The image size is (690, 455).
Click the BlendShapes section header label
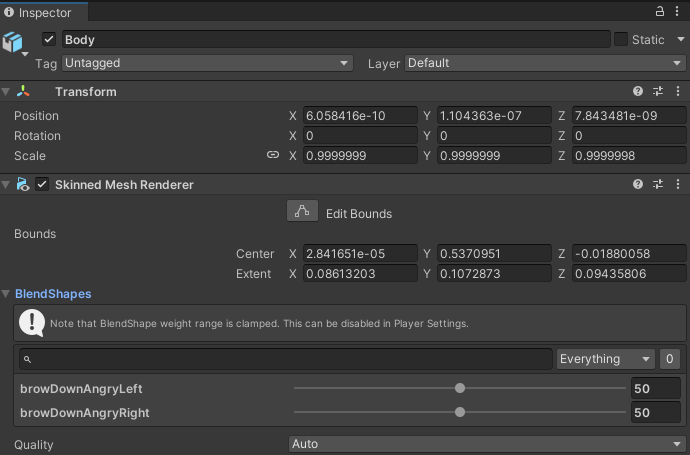[x=53, y=294]
